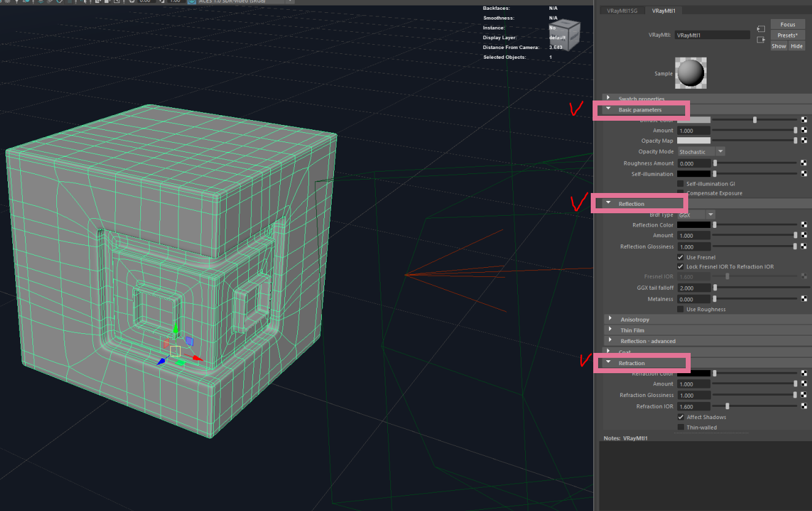Image resolution: width=812 pixels, height=511 pixels.
Task: Click the 'Selected Objects:' HUD text
Action: 504,57
